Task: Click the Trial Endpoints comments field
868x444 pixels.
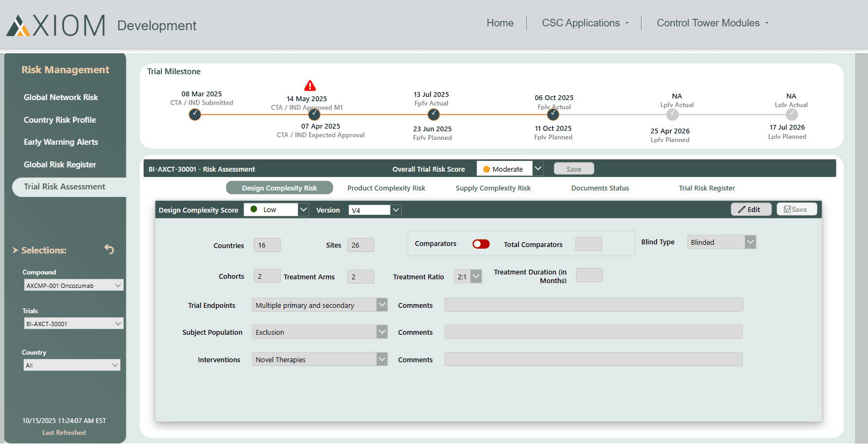Action: pyautogui.click(x=594, y=305)
